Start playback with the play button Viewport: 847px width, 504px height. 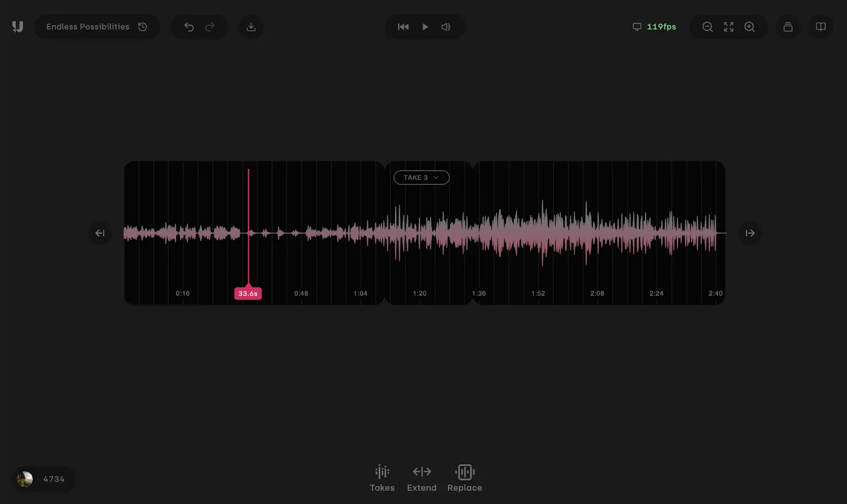[x=425, y=26]
